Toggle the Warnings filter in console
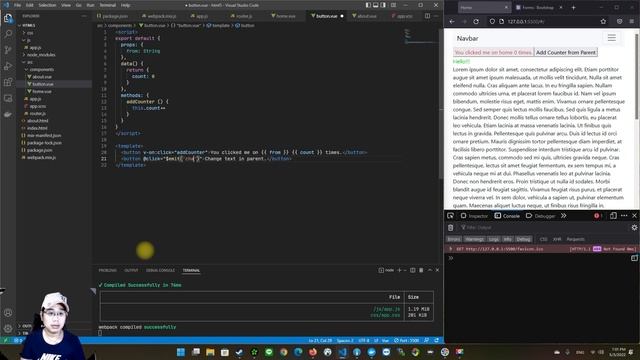 click(x=474, y=239)
